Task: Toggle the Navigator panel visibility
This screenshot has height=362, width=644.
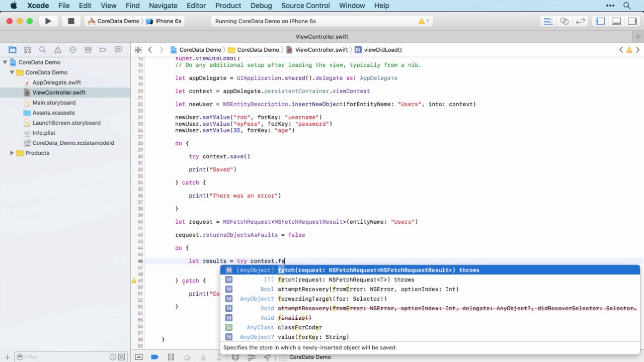Action: pyautogui.click(x=600, y=21)
